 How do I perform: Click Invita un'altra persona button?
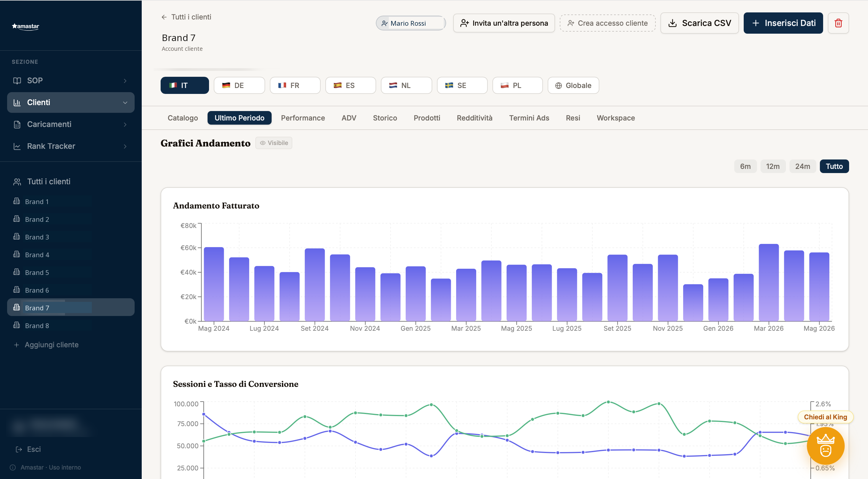(504, 23)
